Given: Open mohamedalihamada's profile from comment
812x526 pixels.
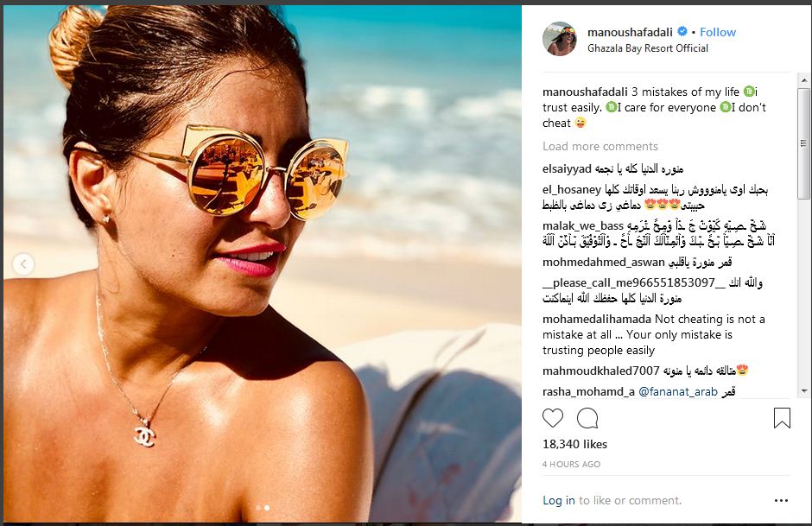Looking at the screenshot, I should point(597,319).
